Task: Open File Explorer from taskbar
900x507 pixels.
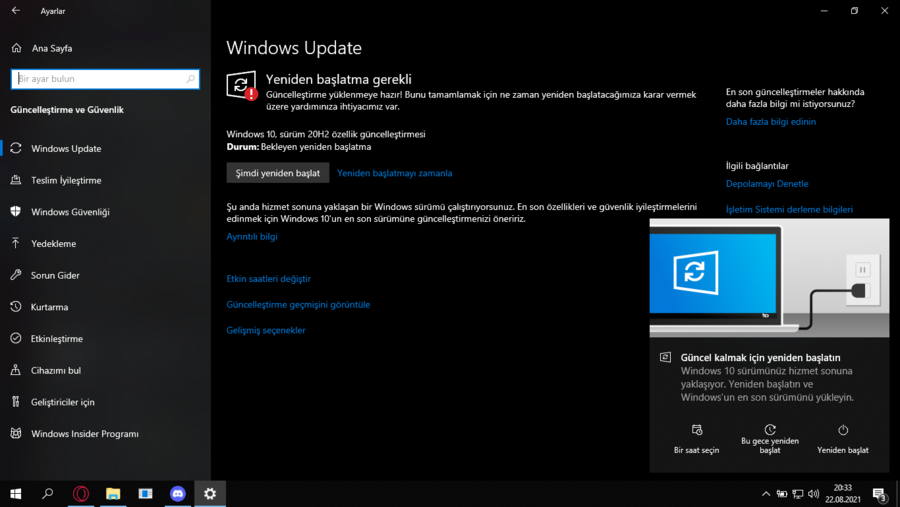Action: pos(113,494)
